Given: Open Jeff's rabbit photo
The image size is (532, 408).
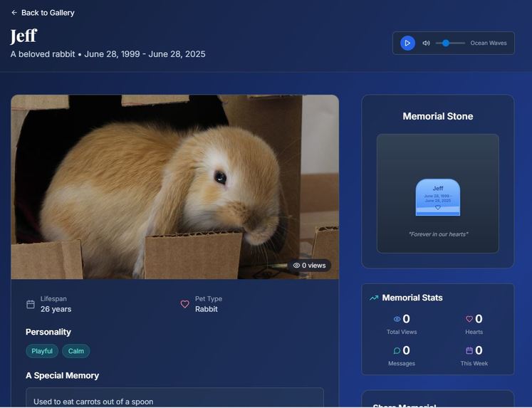Looking at the screenshot, I should click(174, 187).
